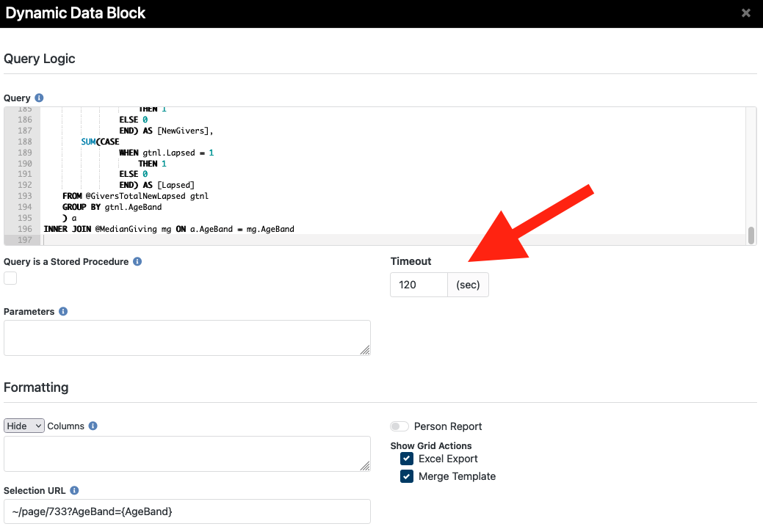Click FROM @GiversTotalNewLapsed gtnl line
763x532 pixels.
[135, 196]
